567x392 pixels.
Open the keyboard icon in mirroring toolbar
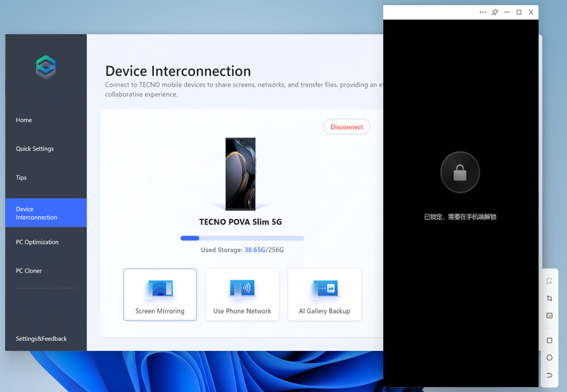tap(549, 315)
